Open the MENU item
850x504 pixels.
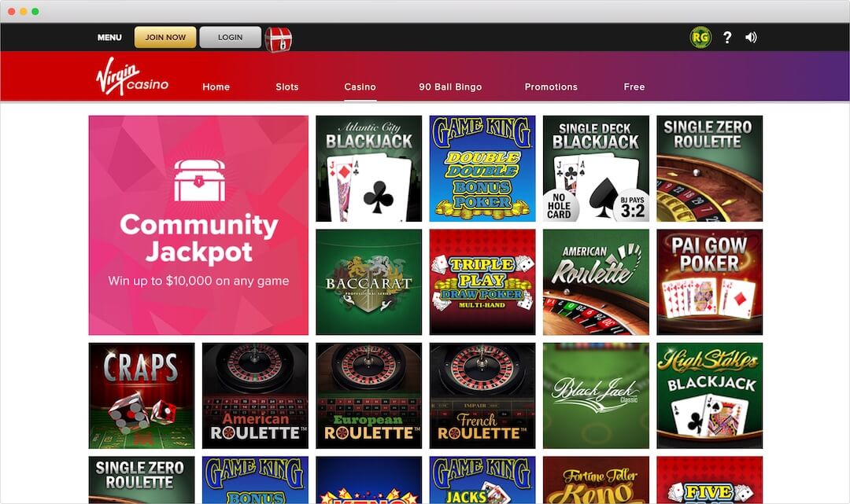109,38
